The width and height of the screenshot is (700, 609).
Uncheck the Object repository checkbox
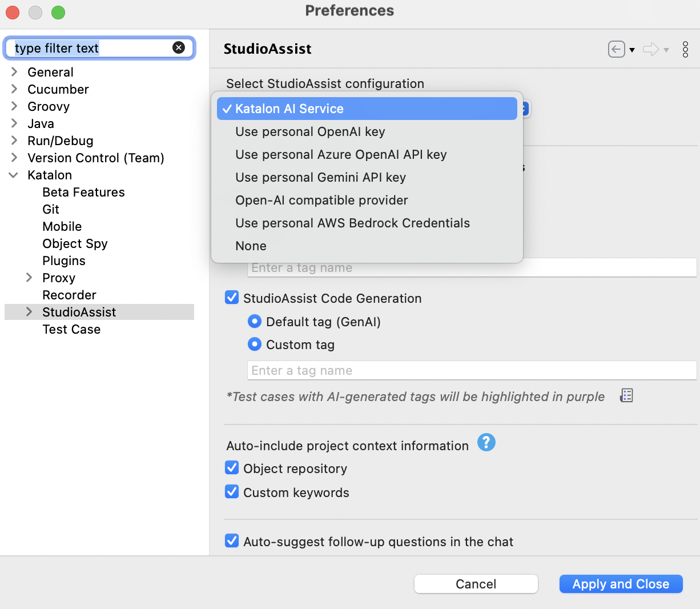(x=232, y=468)
